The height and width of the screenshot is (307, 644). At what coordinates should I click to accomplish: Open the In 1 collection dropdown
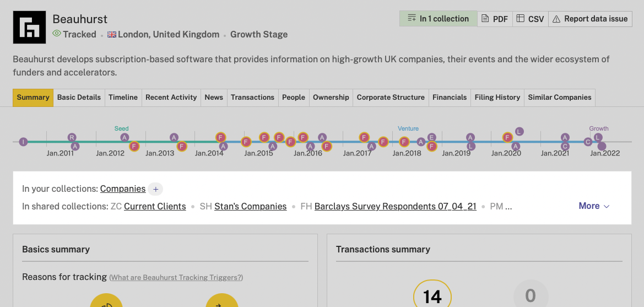438,19
